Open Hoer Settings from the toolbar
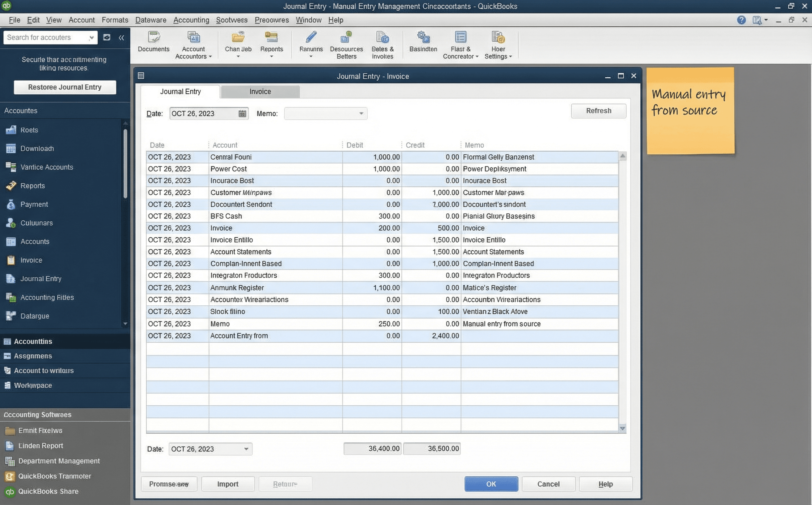 (x=498, y=45)
